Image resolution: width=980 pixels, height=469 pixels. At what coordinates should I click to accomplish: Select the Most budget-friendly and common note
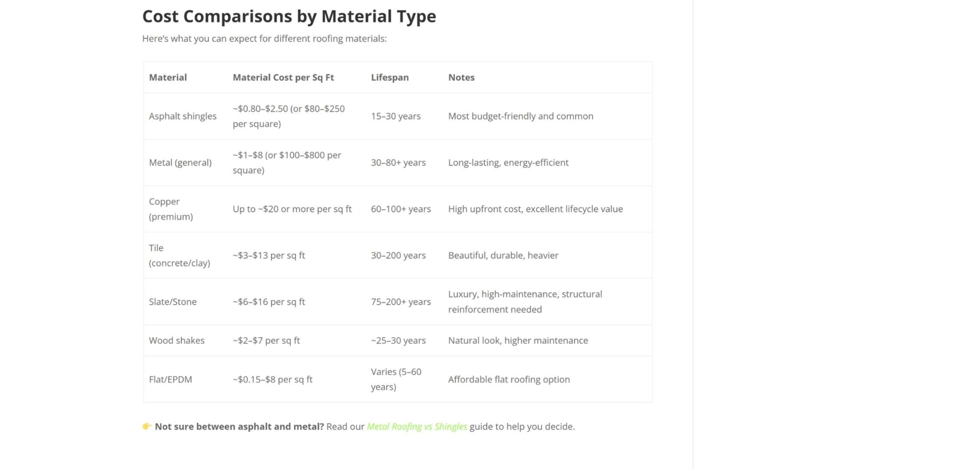(521, 116)
